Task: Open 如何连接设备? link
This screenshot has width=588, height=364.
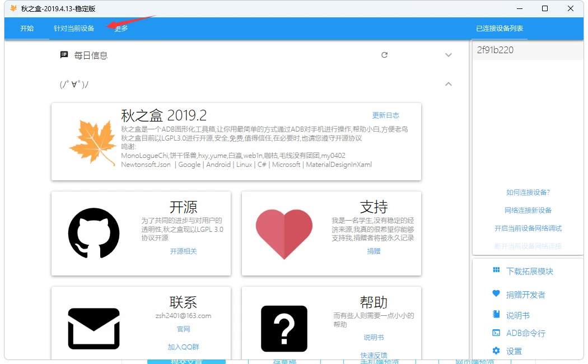Action: tap(528, 192)
